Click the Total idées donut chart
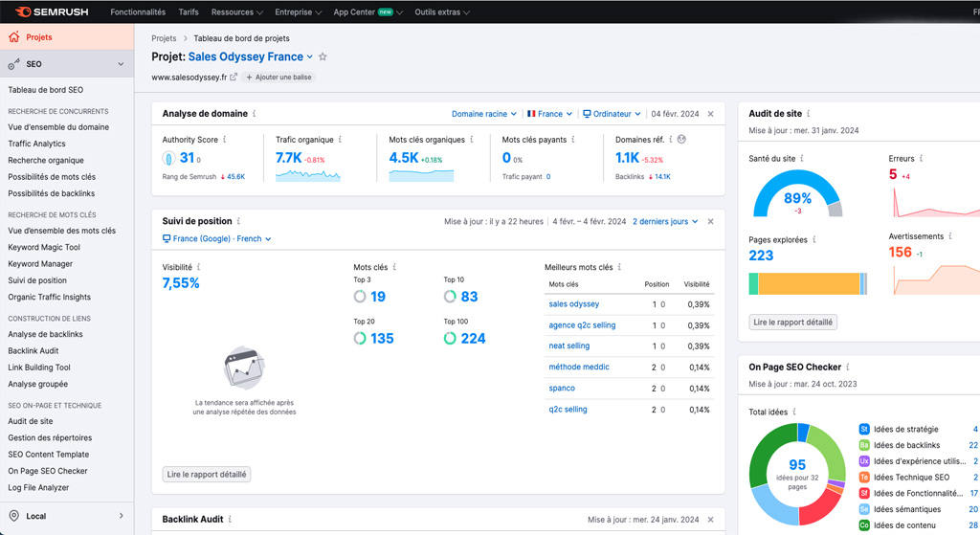This screenshot has width=980, height=535. pyautogui.click(x=797, y=475)
